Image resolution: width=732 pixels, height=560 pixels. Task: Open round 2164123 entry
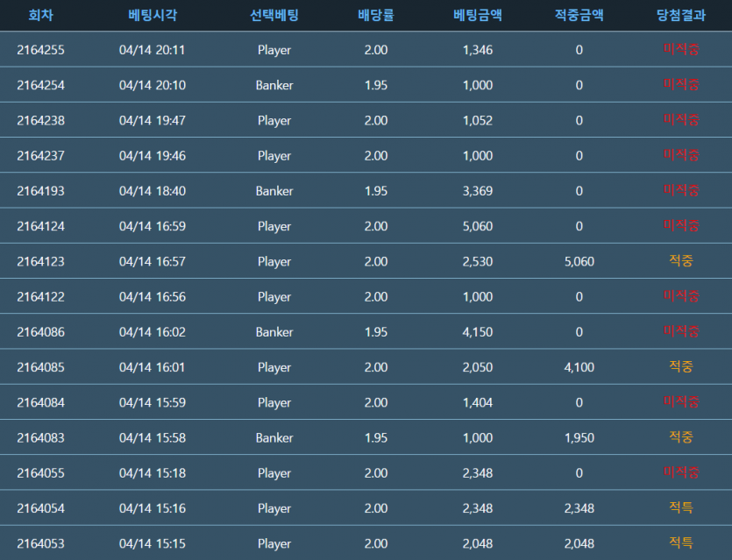40,261
